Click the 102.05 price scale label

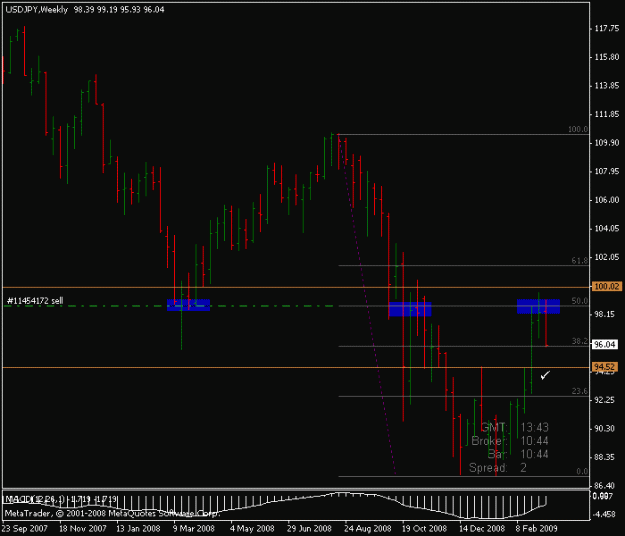pos(607,257)
